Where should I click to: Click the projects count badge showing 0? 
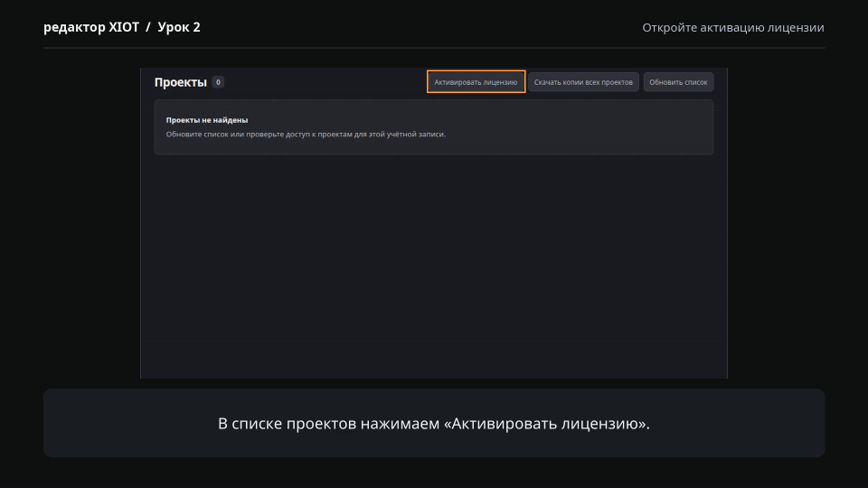pyautogui.click(x=218, y=82)
